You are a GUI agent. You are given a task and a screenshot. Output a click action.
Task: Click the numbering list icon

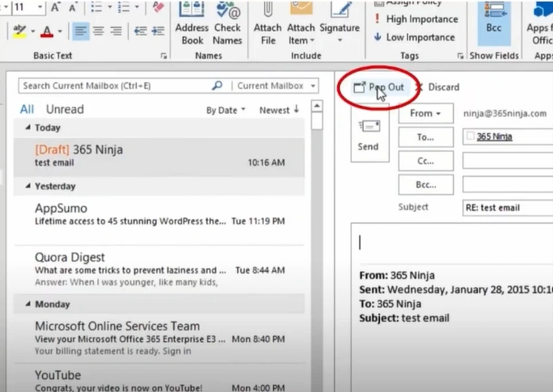124,7
